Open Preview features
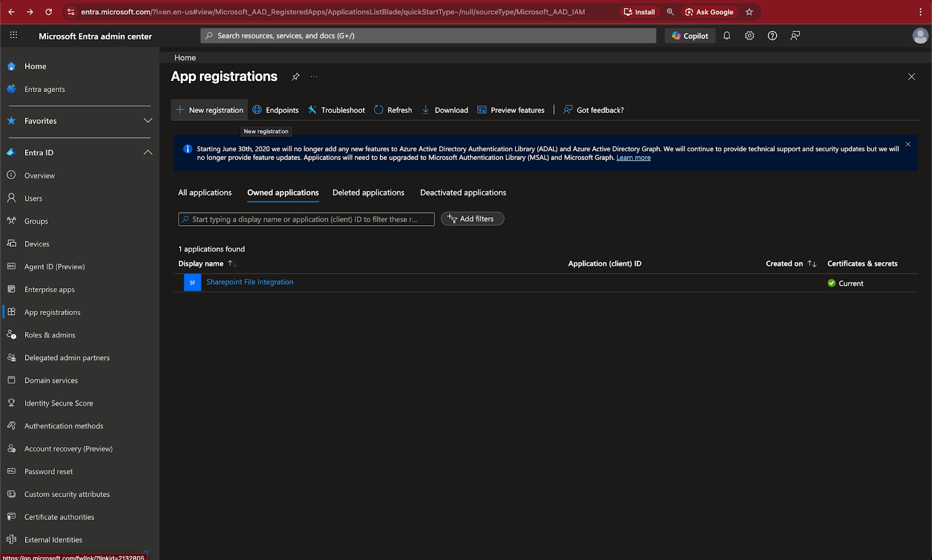Viewport: 932px width, 560px height. tap(511, 110)
